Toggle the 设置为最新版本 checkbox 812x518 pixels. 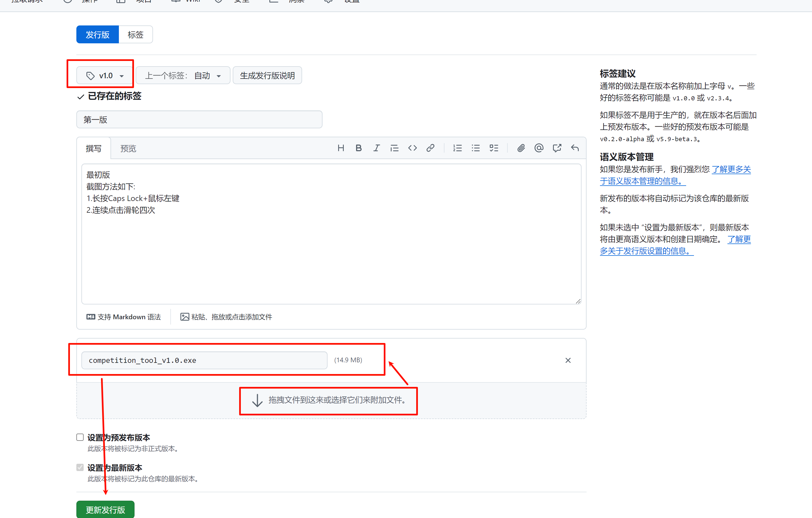pyautogui.click(x=80, y=467)
